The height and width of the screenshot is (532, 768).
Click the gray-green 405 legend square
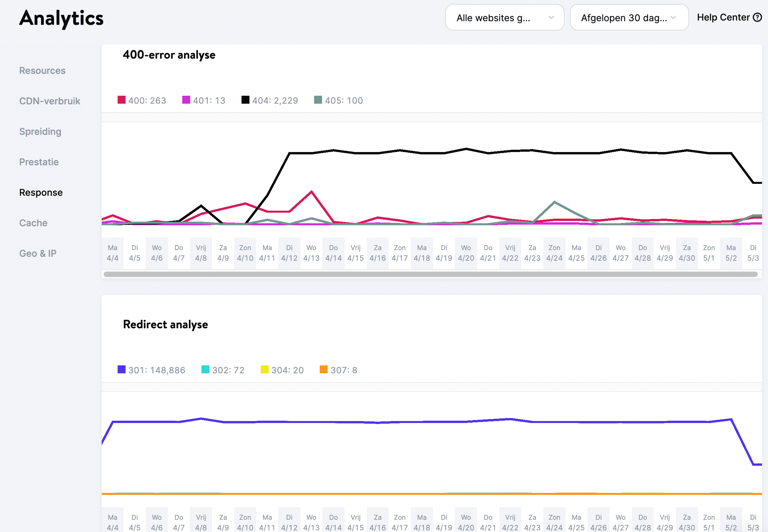(318, 100)
